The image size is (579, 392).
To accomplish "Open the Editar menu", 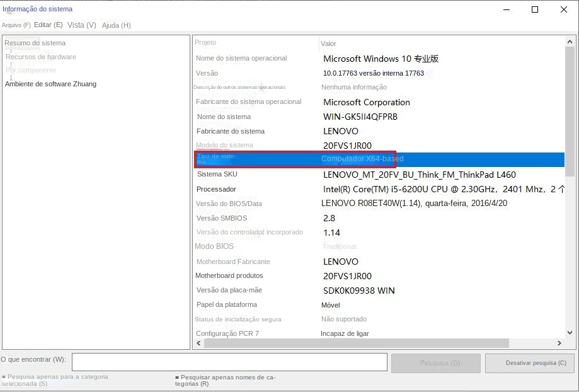I will pyautogui.click(x=47, y=25).
